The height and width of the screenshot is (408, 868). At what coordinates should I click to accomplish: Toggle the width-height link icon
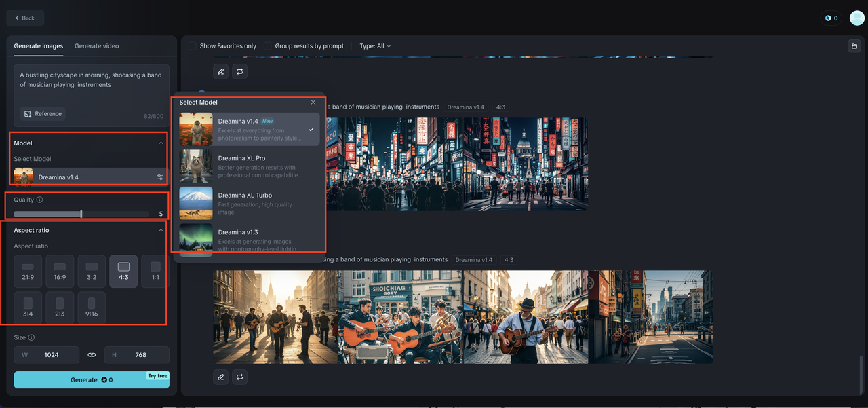92,355
